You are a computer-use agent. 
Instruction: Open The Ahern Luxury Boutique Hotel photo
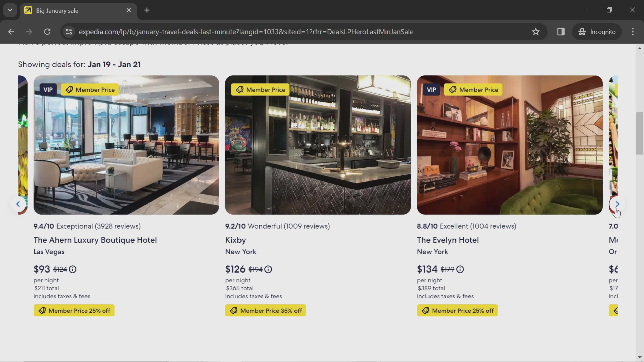126,145
